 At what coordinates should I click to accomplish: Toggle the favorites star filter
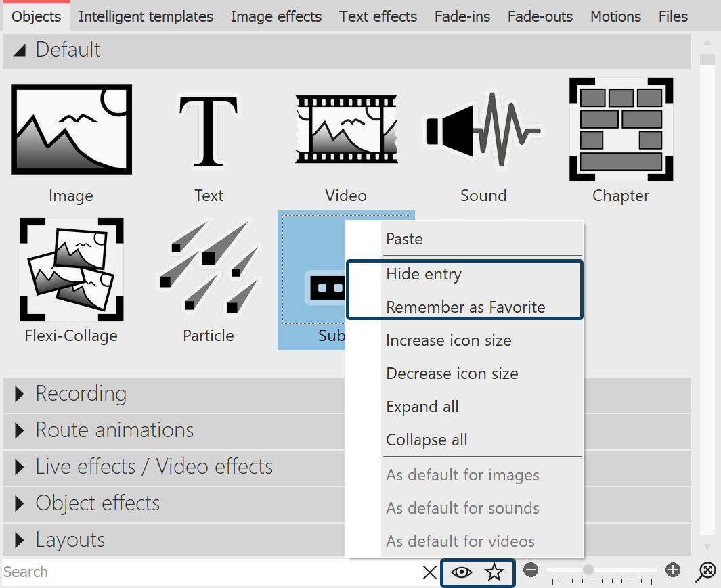[x=495, y=572]
